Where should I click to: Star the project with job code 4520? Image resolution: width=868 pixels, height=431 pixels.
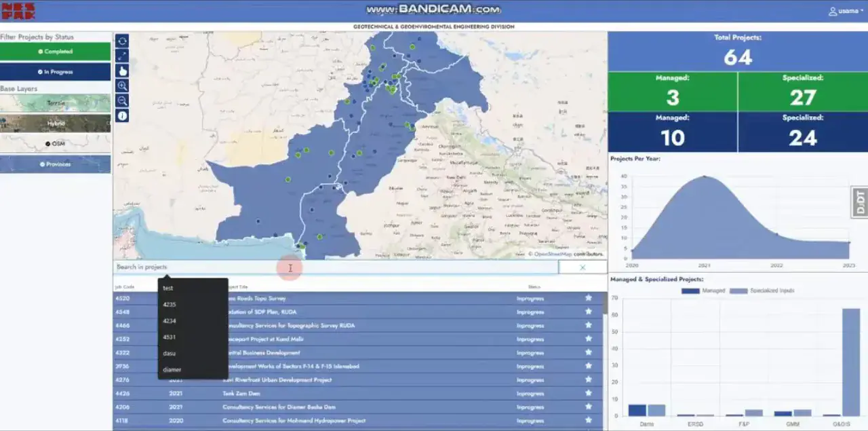click(589, 298)
